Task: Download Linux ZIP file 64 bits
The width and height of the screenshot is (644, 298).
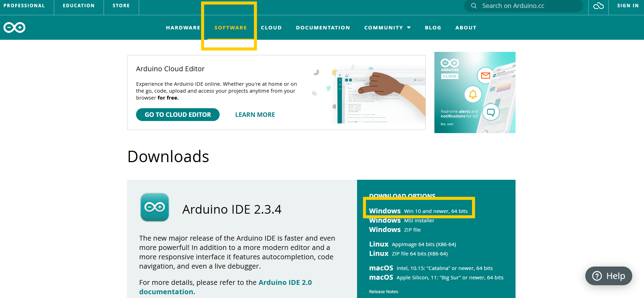Action: coord(408,254)
